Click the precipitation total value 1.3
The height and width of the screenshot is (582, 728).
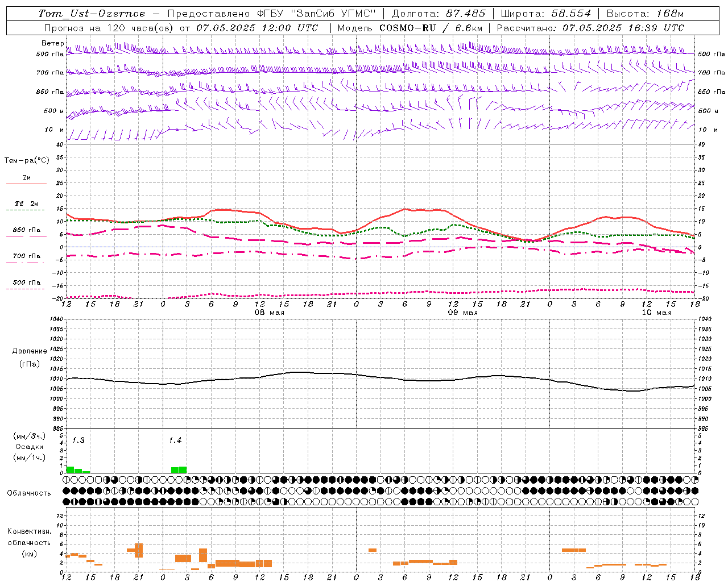point(78,440)
